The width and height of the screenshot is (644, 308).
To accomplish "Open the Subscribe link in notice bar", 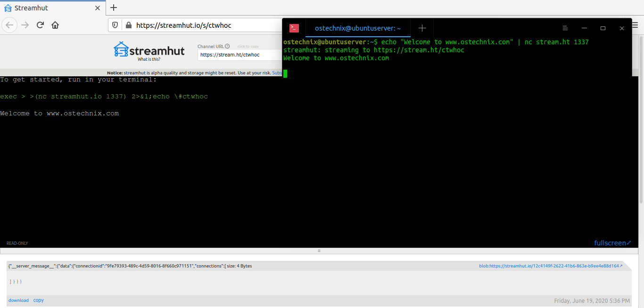I will tap(277, 73).
